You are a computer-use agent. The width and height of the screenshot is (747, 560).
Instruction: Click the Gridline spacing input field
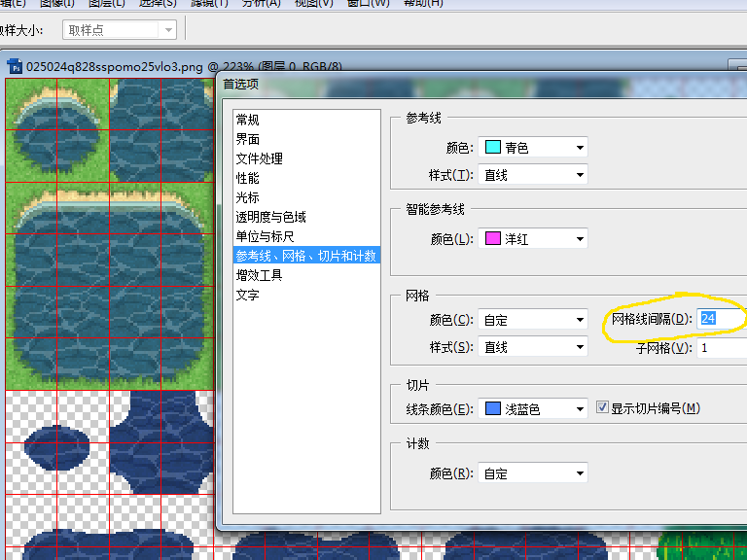click(722, 319)
